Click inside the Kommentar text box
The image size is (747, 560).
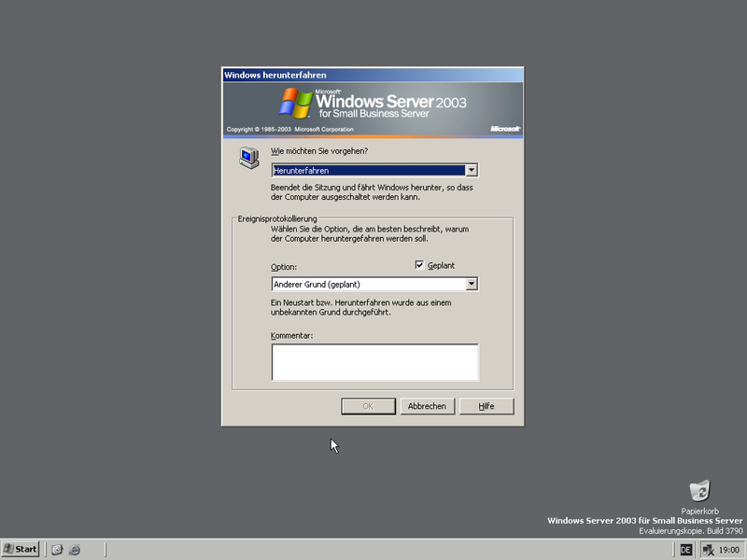(x=373, y=362)
